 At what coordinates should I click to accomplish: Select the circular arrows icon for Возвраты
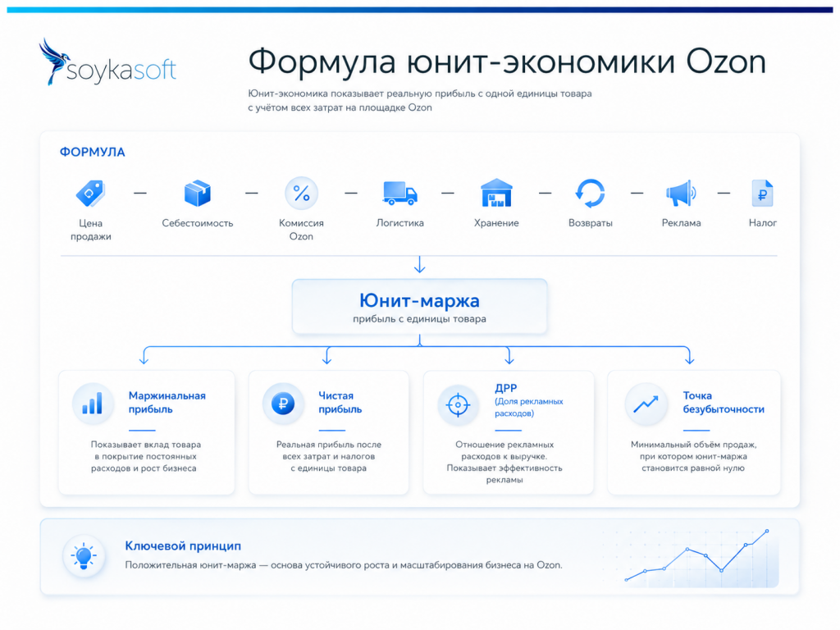pyautogui.click(x=590, y=193)
